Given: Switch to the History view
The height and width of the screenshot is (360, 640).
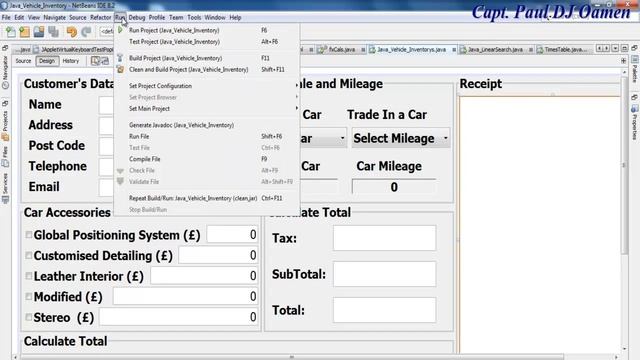Looking at the screenshot, I should coord(71,61).
